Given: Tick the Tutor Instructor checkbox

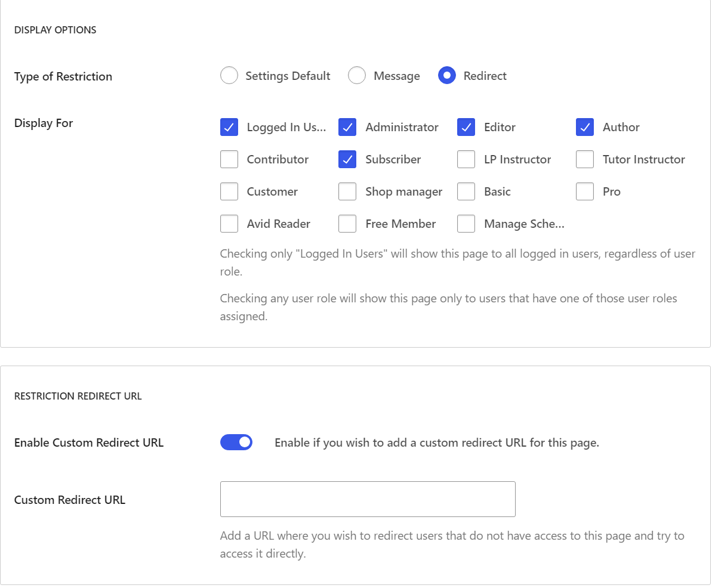Looking at the screenshot, I should click(584, 159).
